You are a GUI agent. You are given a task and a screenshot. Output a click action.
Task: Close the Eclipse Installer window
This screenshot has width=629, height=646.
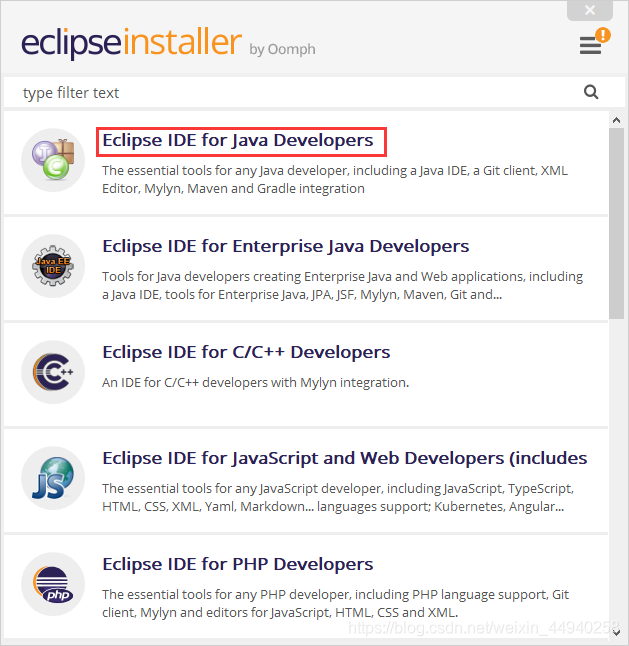pos(590,10)
